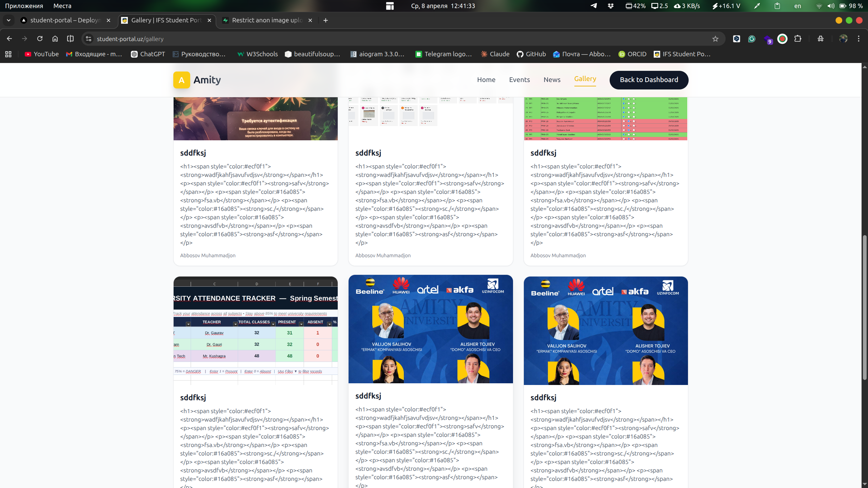Click the Back to Dashboard button

point(649,80)
